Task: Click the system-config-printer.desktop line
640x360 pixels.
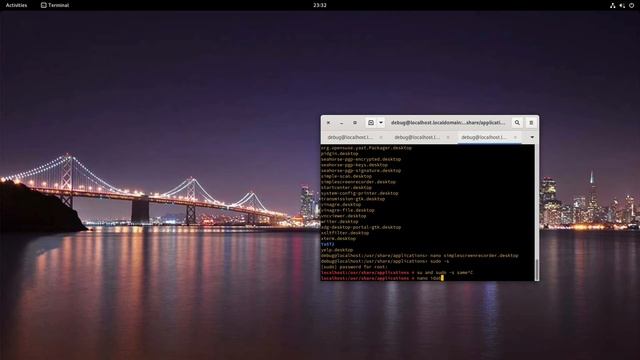Action: [359, 193]
